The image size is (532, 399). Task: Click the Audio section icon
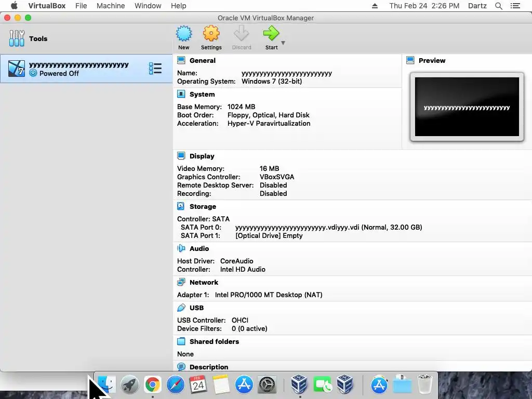click(x=181, y=248)
